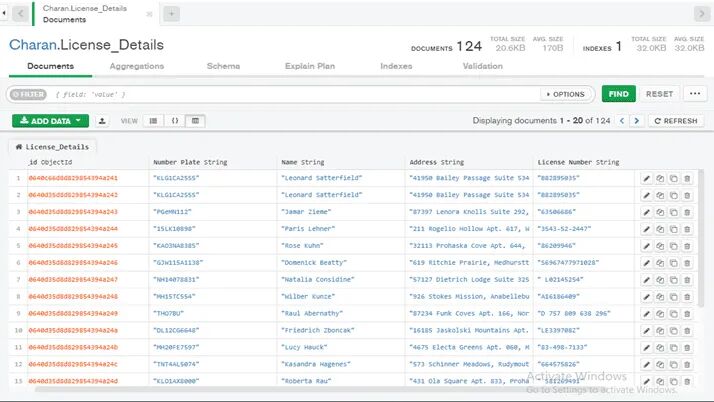Click the License_Details breadcrumb home
Screen dimensions: 714x402
(52, 147)
